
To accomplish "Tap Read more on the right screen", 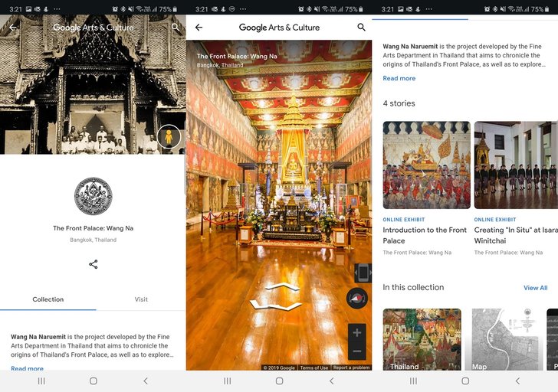I will tap(399, 78).
